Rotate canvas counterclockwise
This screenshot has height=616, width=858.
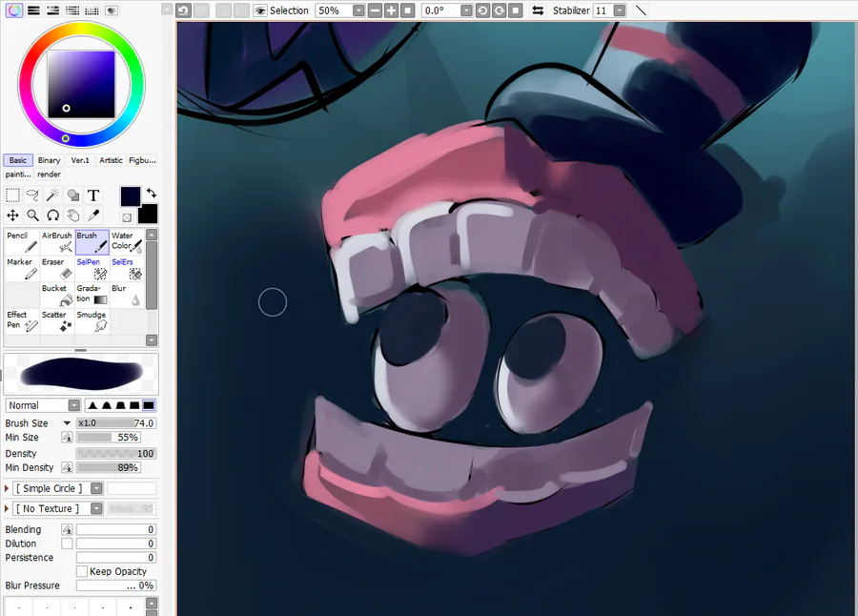[x=482, y=10]
